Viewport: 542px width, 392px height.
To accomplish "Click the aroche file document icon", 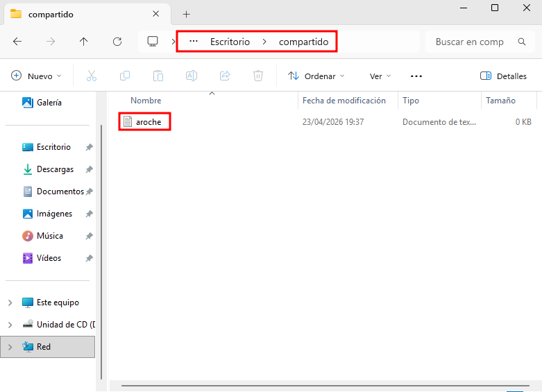I will click(x=128, y=121).
